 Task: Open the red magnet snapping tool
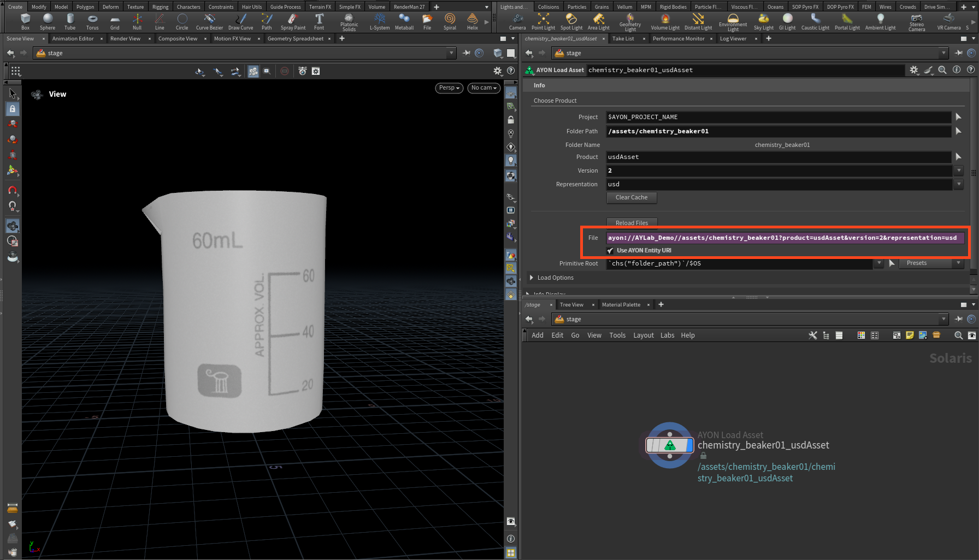click(13, 191)
